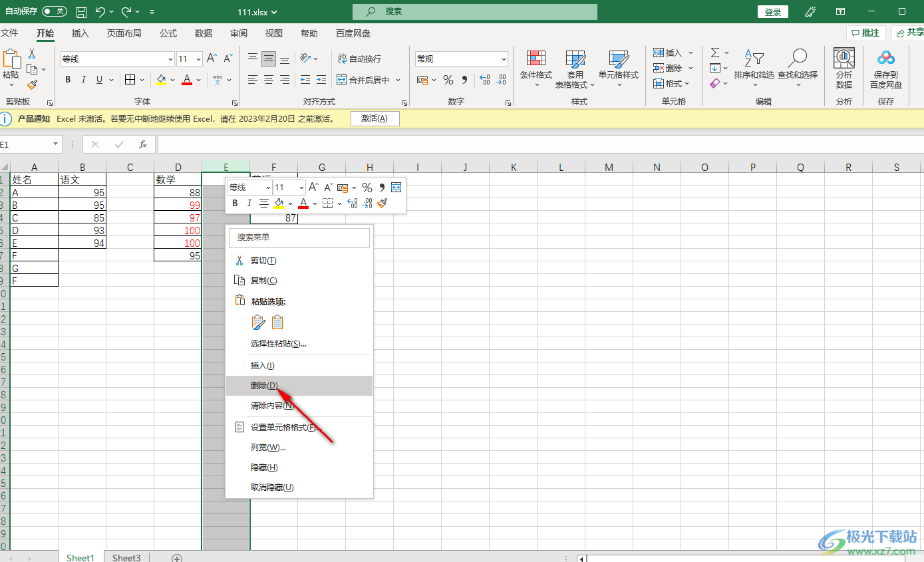Open the Insert (插入) ribbon tab
Viewport: 924px width, 562px height.
tap(80, 33)
